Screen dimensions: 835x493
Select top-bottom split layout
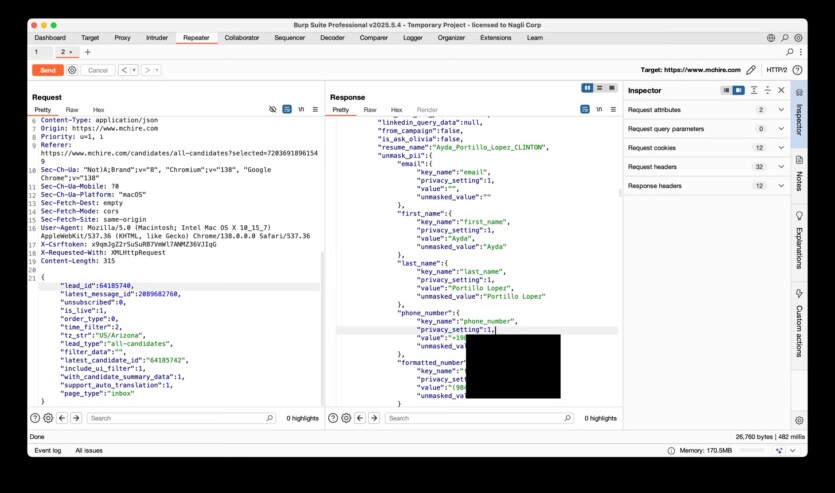(x=600, y=88)
